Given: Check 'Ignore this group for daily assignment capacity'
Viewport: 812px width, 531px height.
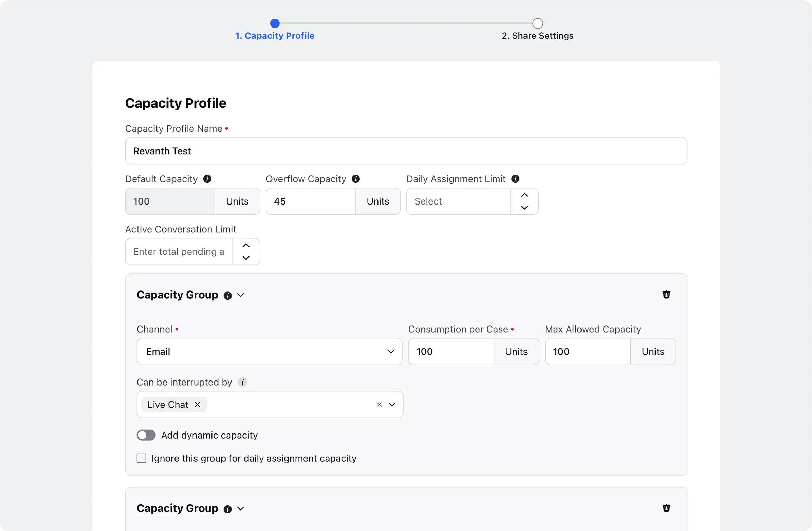Looking at the screenshot, I should [x=142, y=458].
